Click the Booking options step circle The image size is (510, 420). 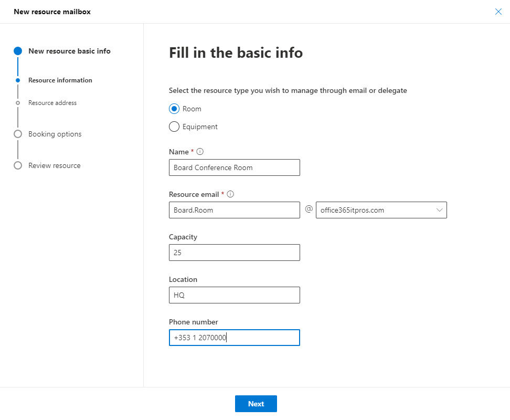click(18, 134)
